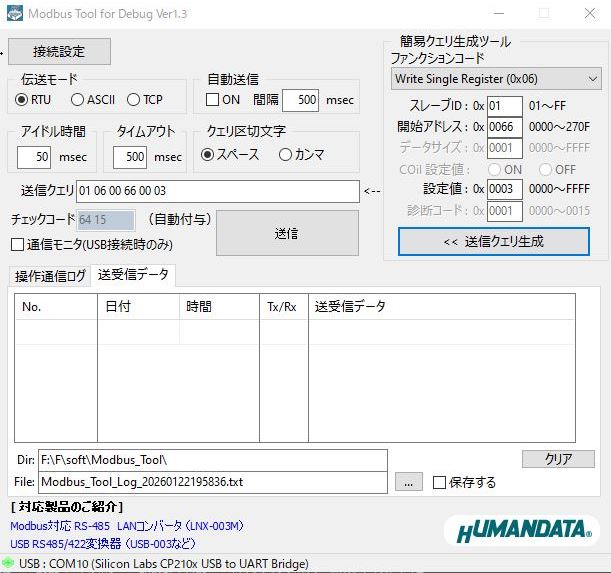
Task: Click the large 送信 button
Action: pyautogui.click(x=287, y=232)
